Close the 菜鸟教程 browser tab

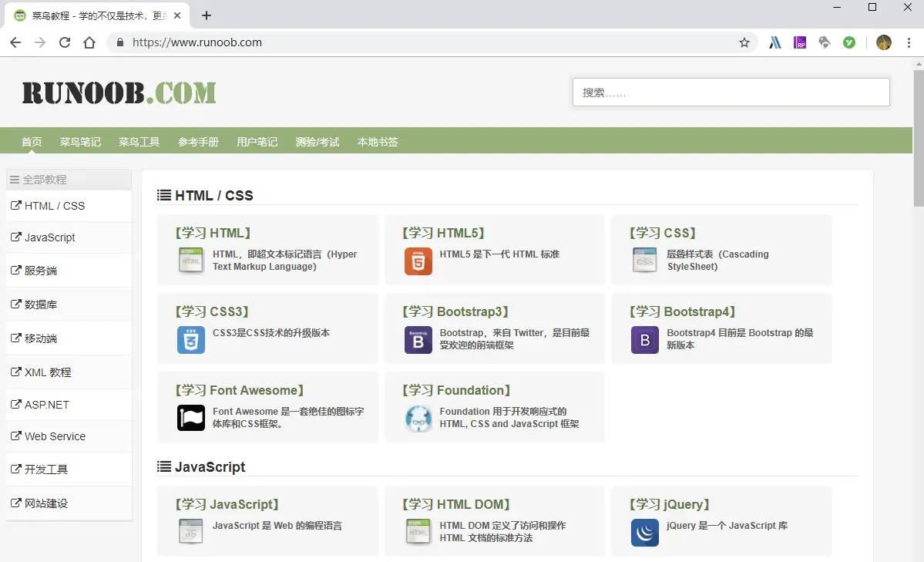tap(176, 16)
